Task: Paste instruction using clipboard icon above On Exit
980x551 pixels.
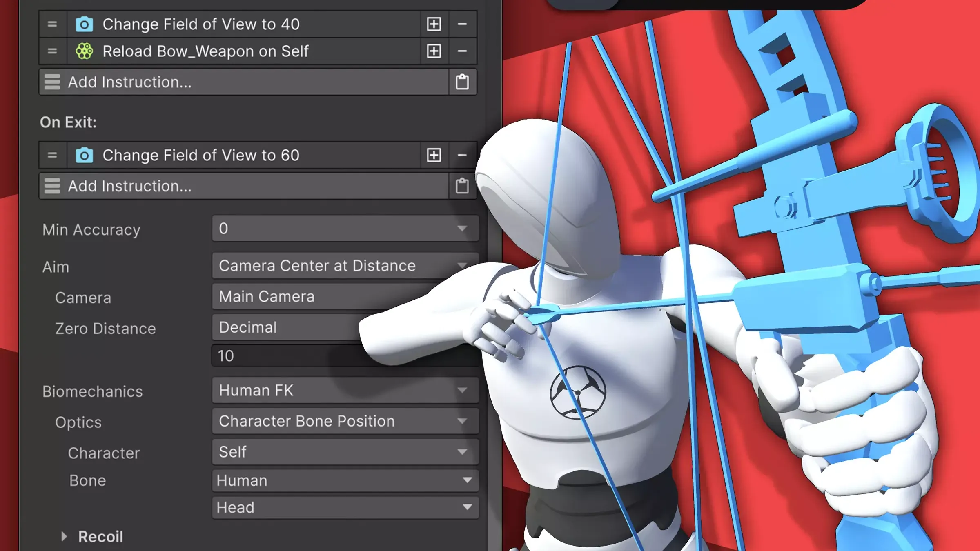Action: click(462, 82)
